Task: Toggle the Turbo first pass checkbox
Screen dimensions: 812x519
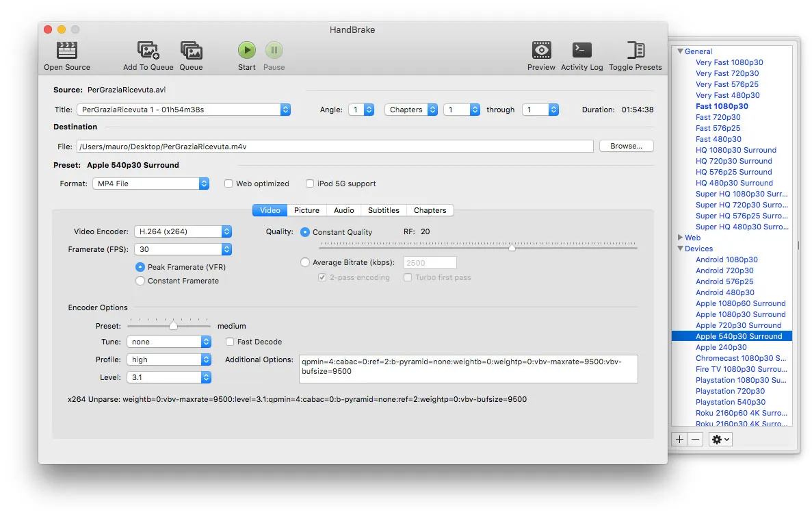Action: tap(408, 277)
